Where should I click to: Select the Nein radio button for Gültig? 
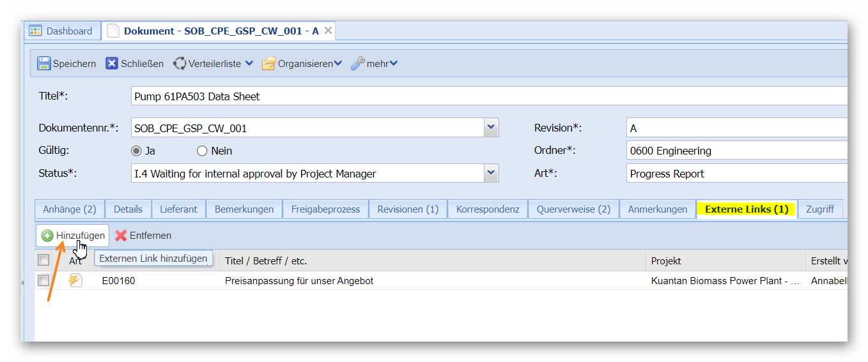click(202, 151)
